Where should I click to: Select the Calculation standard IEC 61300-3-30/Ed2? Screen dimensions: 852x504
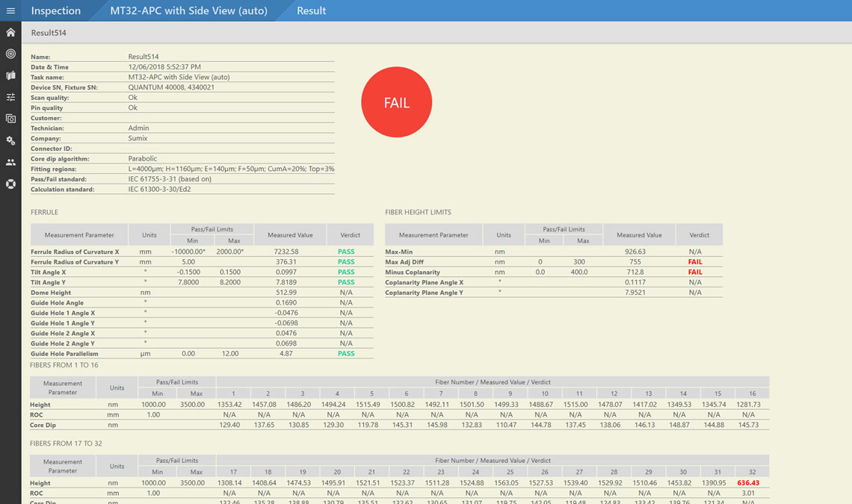[160, 190]
